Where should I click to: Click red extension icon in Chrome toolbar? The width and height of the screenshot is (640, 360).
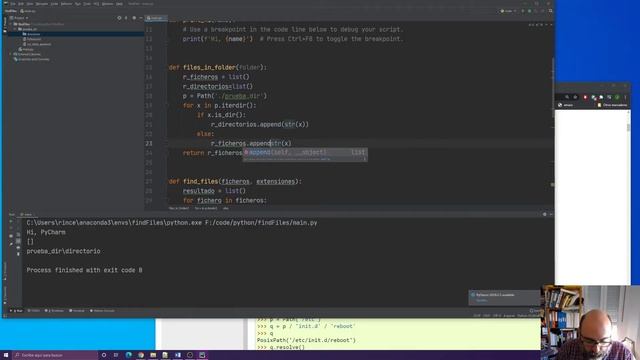coord(585,97)
